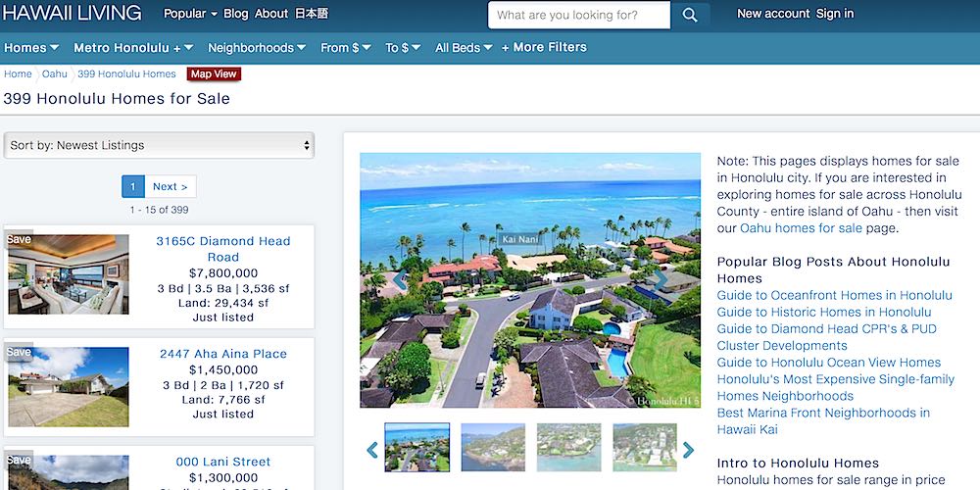Go to the Blog page
Viewport: 980px width, 490px height.
(x=235, y=14)
